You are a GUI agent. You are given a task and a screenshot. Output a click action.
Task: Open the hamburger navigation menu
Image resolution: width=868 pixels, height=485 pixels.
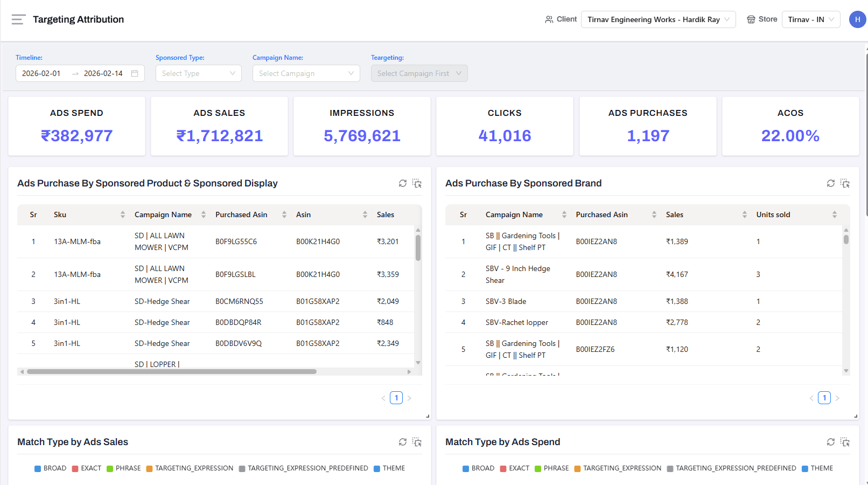click(18, 19)
